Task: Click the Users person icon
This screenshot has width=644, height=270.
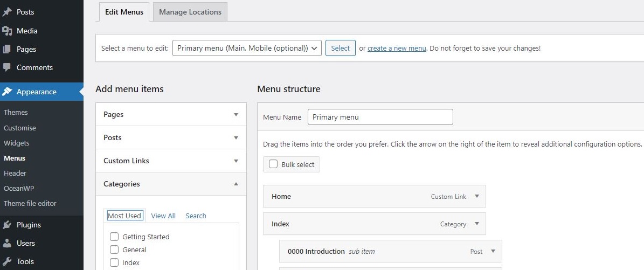Action: coord(7,243)
